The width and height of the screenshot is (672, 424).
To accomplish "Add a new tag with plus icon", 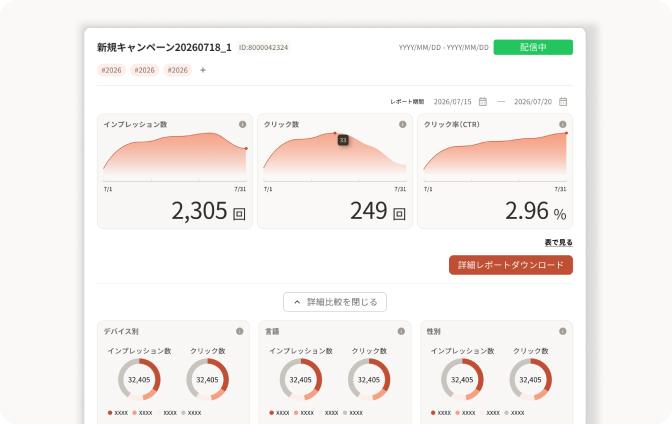I will [x=203, y=70].
